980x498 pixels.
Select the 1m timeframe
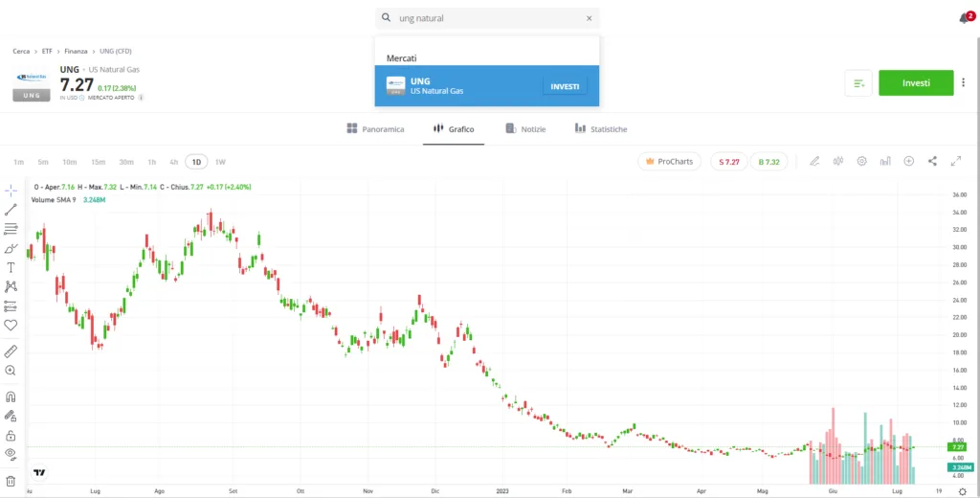point(19,162)
